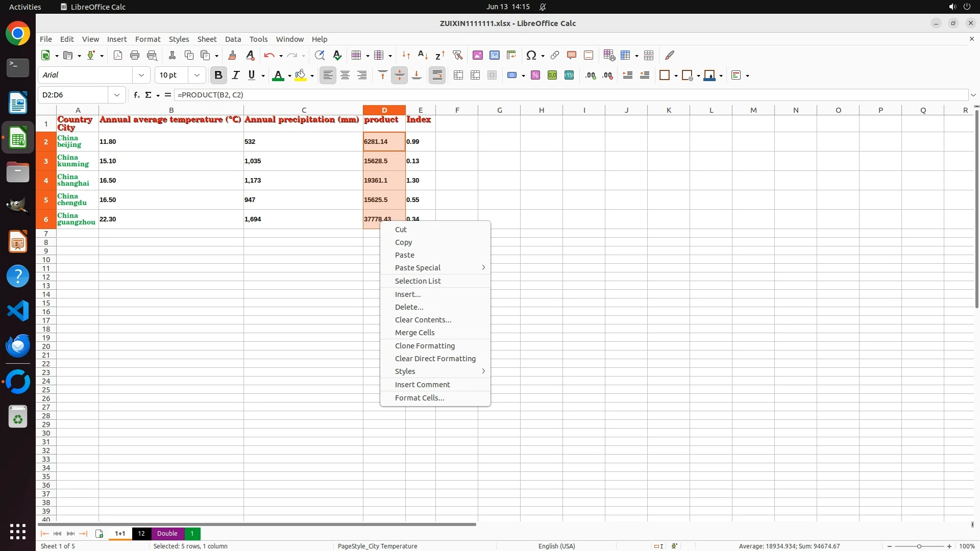Expand the font name dropdown

pyautogui.click(x=141, y=75)
